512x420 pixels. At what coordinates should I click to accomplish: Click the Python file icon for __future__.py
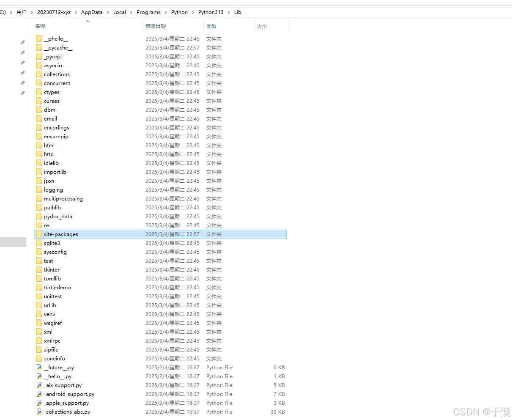pyautogui.click(x=39, y=368)
